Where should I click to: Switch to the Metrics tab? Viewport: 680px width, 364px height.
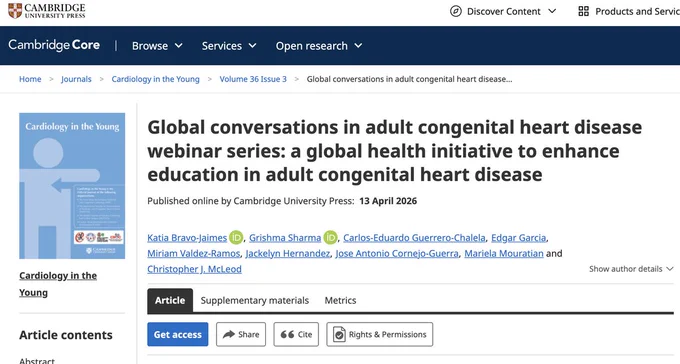point(340,300)
